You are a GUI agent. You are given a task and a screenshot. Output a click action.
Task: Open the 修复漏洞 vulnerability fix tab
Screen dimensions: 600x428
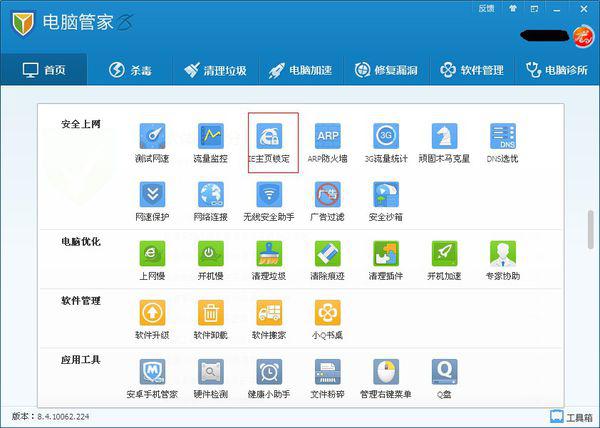pyautogui.click(x=386, y=70)
